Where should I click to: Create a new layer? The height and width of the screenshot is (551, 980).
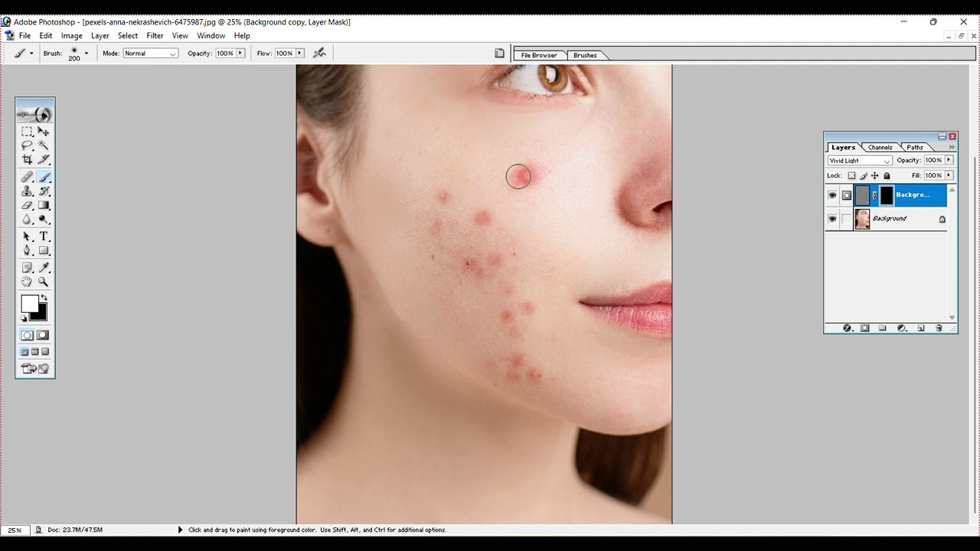point(921,328)
